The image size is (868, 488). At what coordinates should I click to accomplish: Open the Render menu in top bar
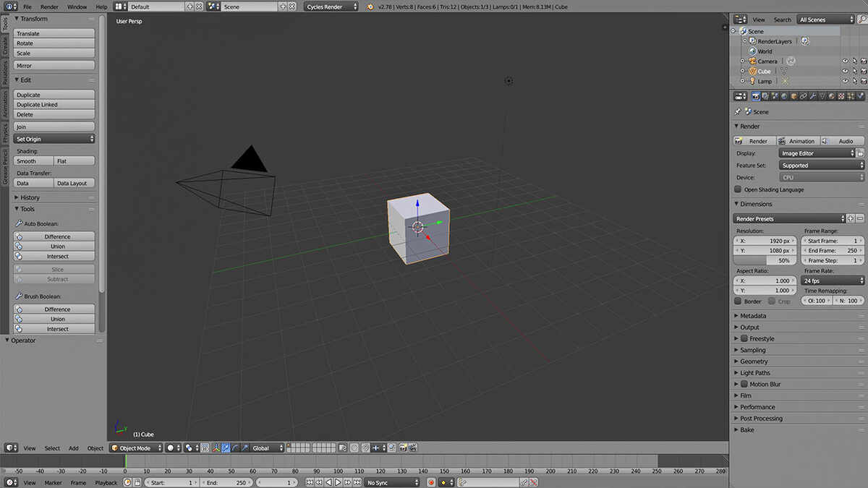[x=49, y=7]
